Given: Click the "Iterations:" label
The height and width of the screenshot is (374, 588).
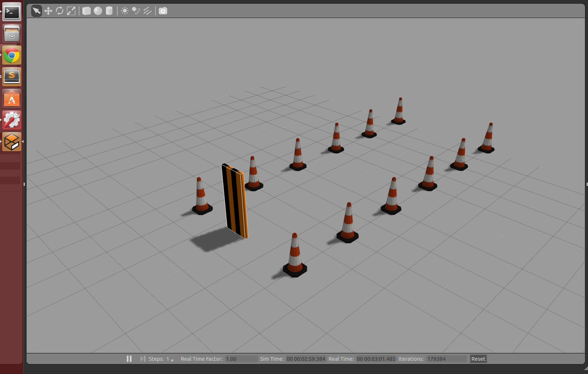Looking at the screenshot, I should [411, 359].
